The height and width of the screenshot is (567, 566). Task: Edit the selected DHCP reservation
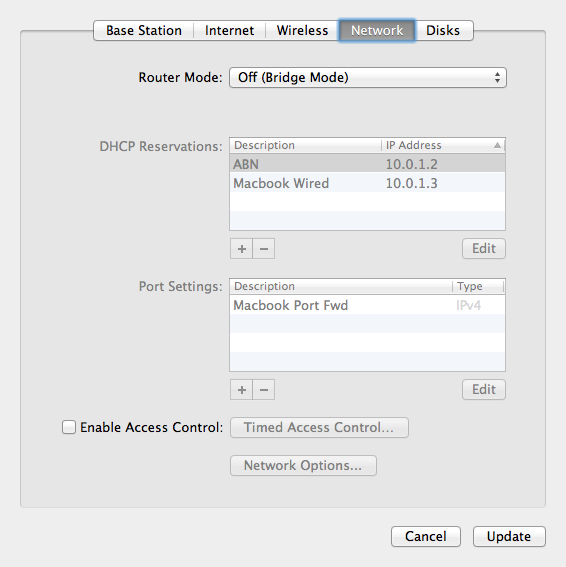click(x=484, y=248)
